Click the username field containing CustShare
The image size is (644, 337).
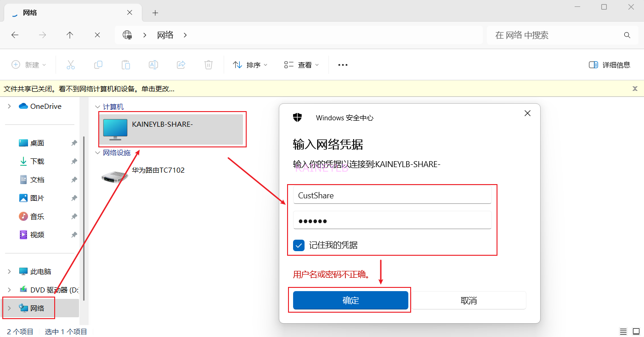click(392, 195)
